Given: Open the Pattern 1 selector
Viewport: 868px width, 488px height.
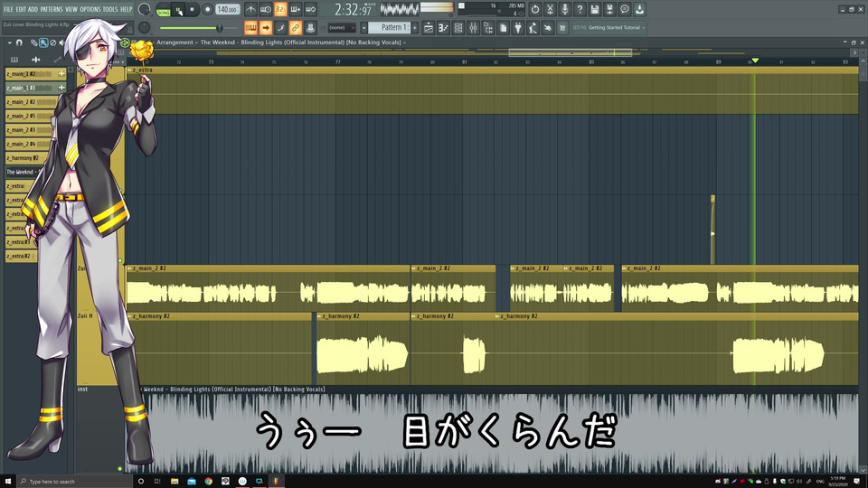Looking at the screenshot, I should [389, 28].
